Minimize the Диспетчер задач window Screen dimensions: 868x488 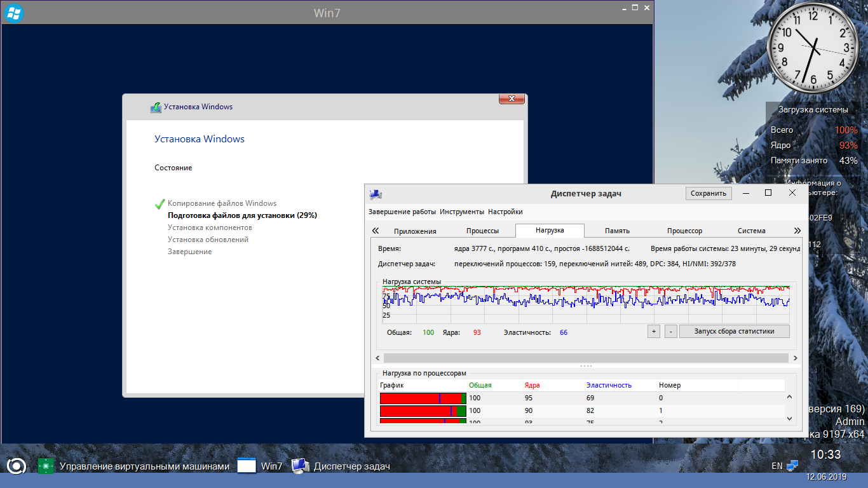tap(746, 193)
